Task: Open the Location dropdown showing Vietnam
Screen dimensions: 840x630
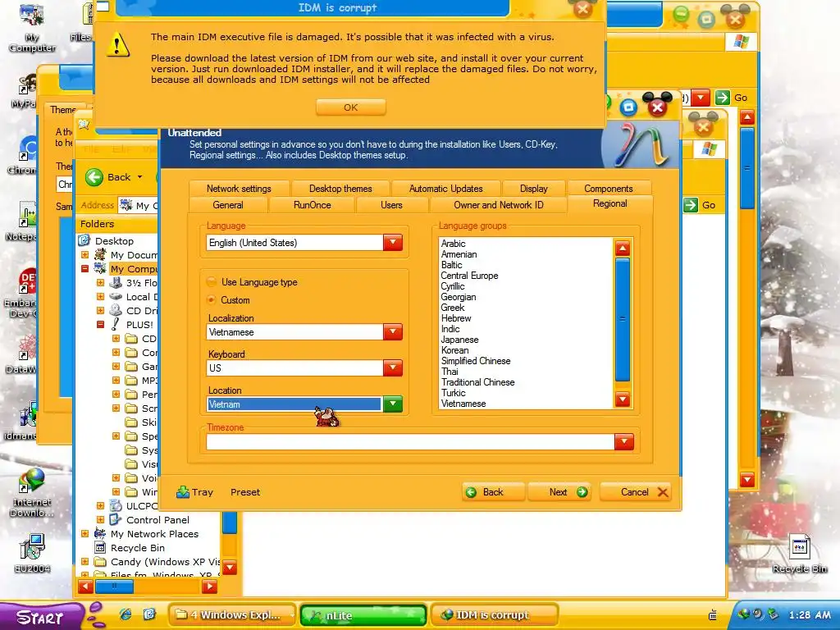Action: coord(393,404)
